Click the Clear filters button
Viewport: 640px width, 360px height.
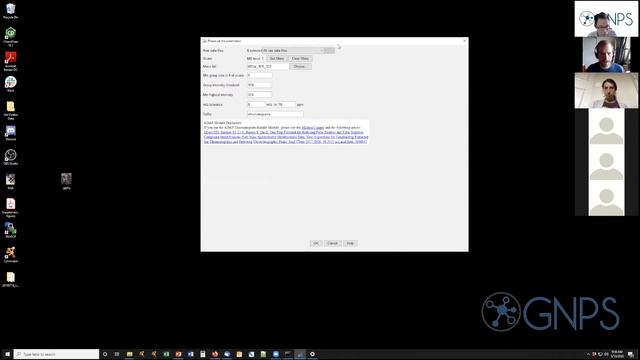pyautogui.click(x=300, y=58)
